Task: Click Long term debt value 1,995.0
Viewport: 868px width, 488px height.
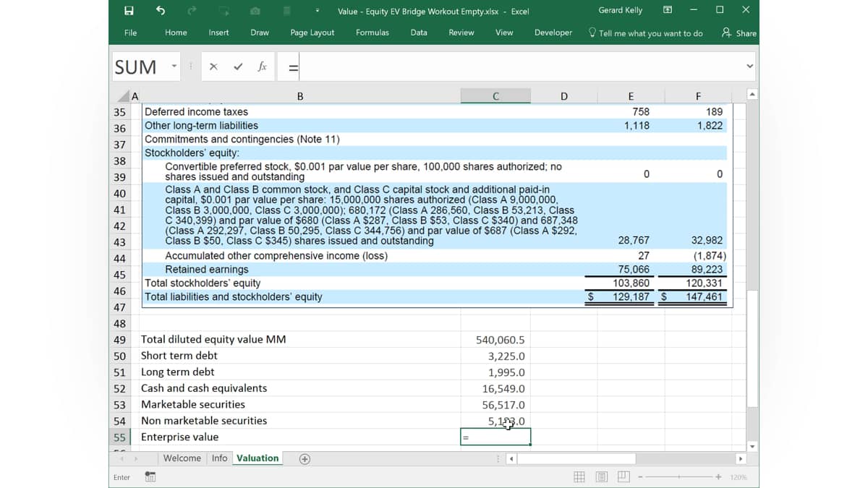Action: coord(495,372)
